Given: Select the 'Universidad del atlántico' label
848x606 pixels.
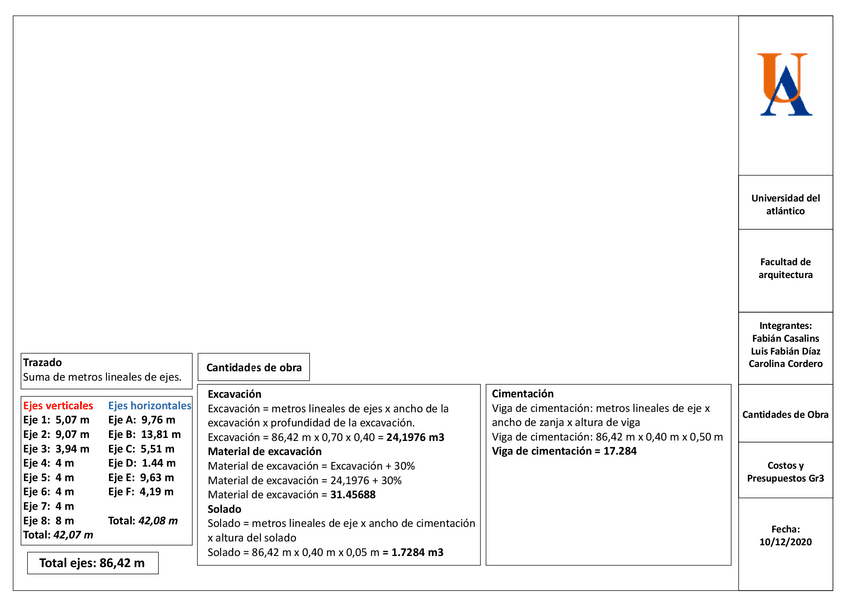Looking at the screenshot, I should 785,204.
